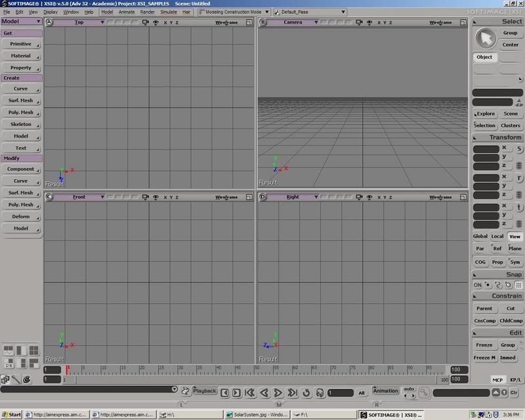Image resolution: width=525 pixels, height=420 pixels.
Task: Click the Skeleton button
Action: (21, 124)
